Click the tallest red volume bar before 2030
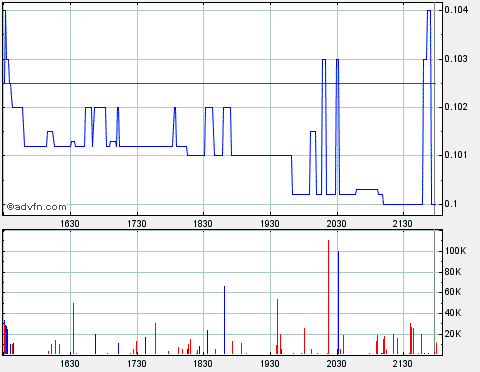Screen dimensions: 480x372 [328, 297]
